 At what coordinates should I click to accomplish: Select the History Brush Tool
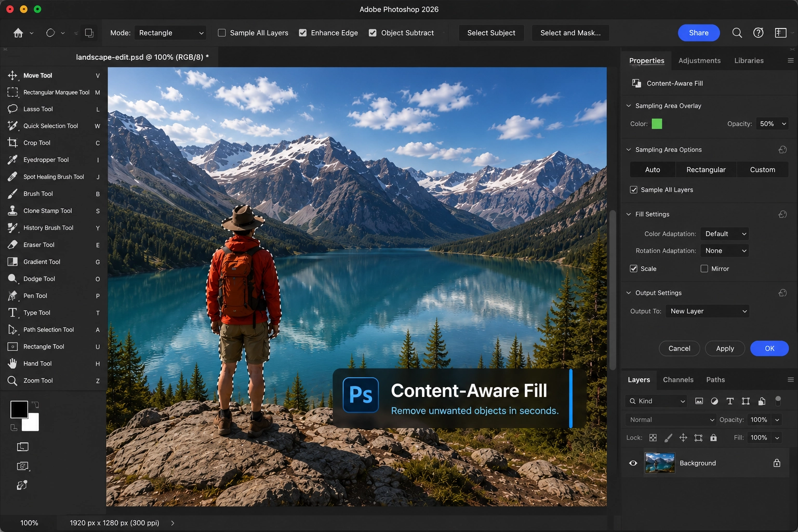pos(53,228)
